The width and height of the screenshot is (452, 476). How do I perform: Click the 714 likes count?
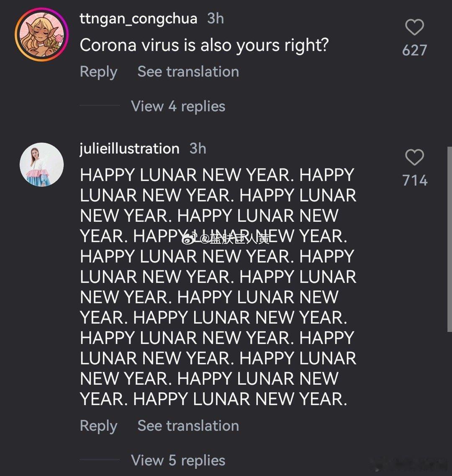(x=414, y=180)
